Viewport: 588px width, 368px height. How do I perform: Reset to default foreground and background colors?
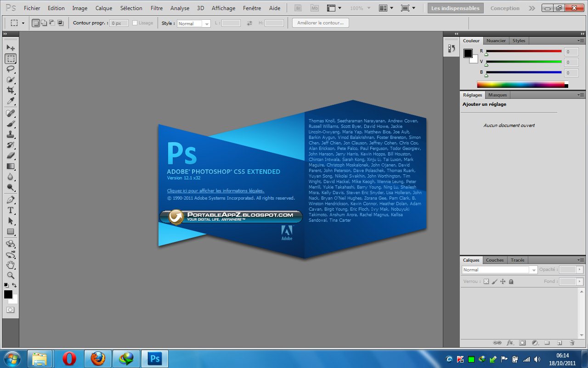click(6, 285)
